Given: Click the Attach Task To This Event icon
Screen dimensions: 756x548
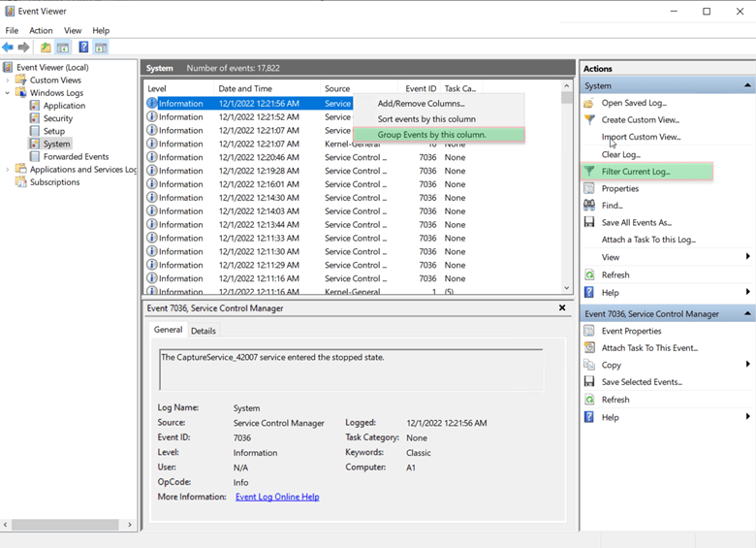Looking at the screenshot, I should click(589, 347).
